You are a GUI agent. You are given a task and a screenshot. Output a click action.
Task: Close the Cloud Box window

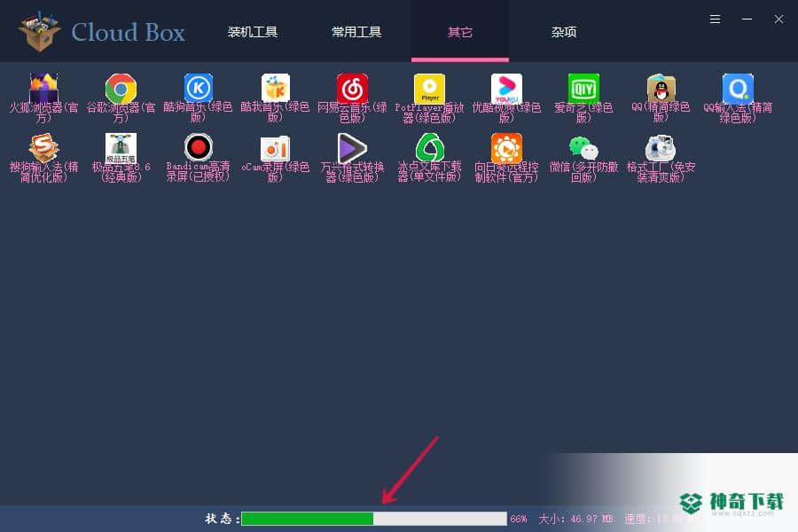click(778, 20)
